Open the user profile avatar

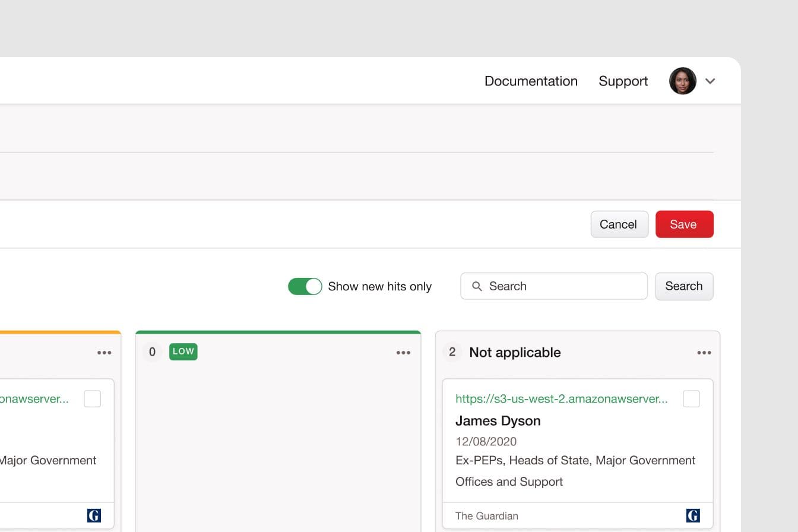pos(682,81)
